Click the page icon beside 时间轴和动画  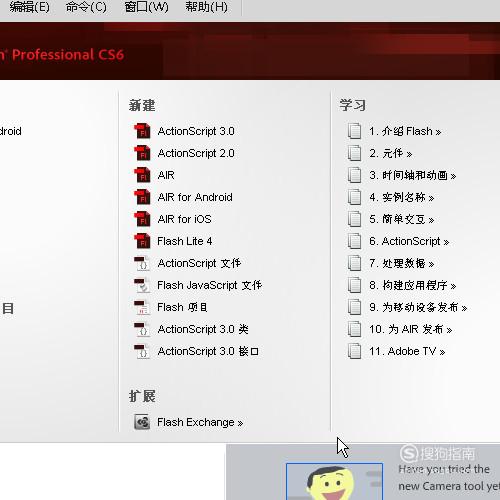tap(354, 175)
